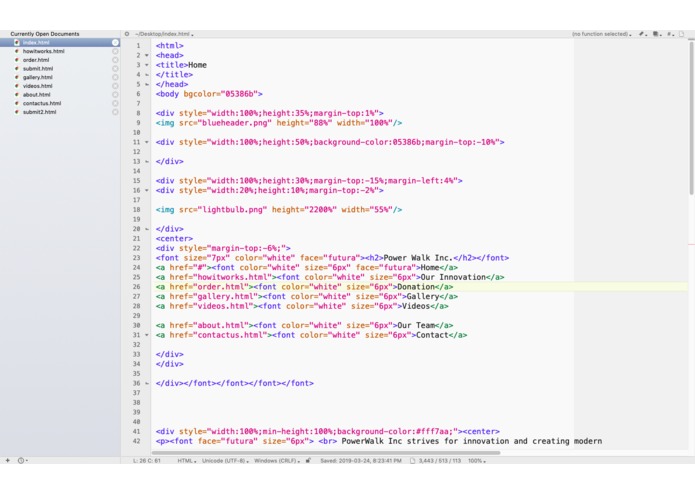Screen dimensions: 695x494
Task: Close about.html with its circle button
Action: (x=115, y=94)
